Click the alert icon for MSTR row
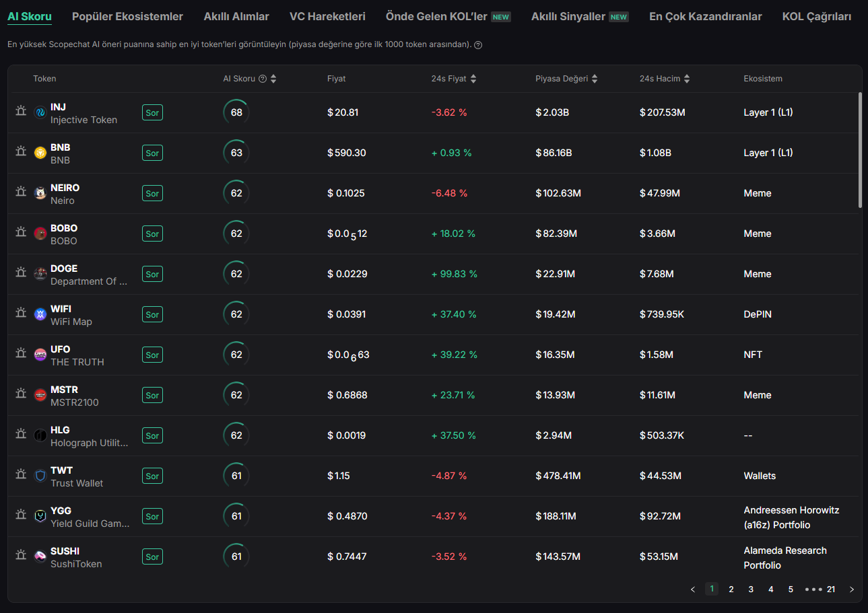Screen dimensions: 868x613 21,394
